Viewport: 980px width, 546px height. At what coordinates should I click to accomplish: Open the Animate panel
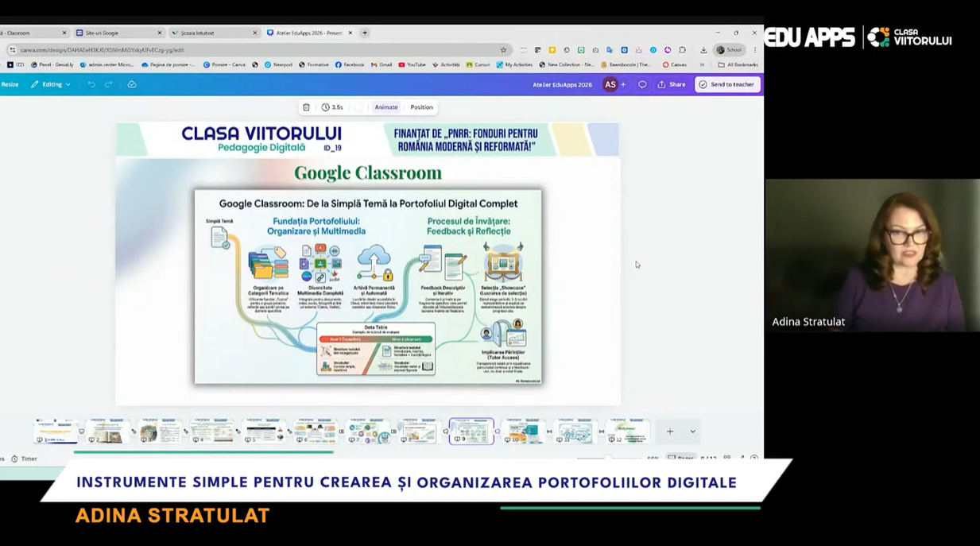point(386,107)
